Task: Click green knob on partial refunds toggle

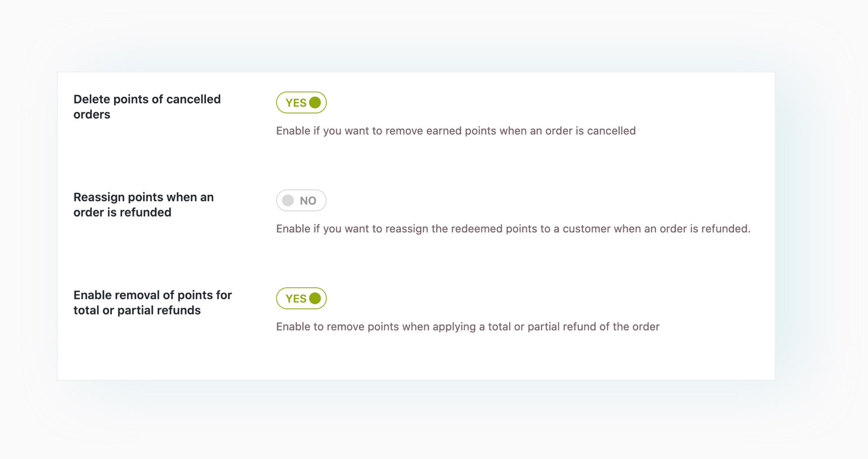Action: click(315, 298)
